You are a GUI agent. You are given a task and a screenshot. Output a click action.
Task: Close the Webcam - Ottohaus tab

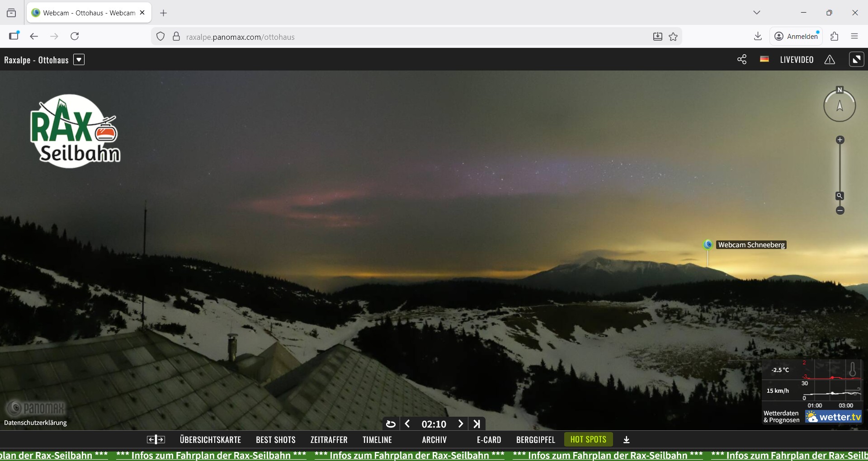[x=142, y=13]
